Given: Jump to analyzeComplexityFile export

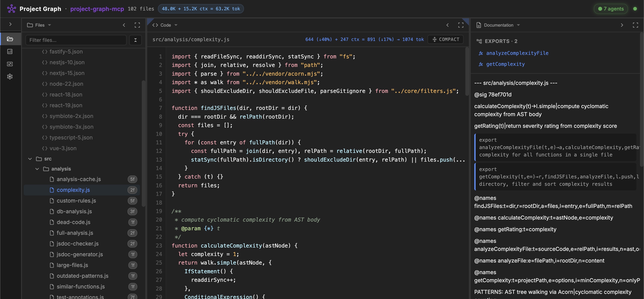Looking at the screenshot, I should (517, 53).
